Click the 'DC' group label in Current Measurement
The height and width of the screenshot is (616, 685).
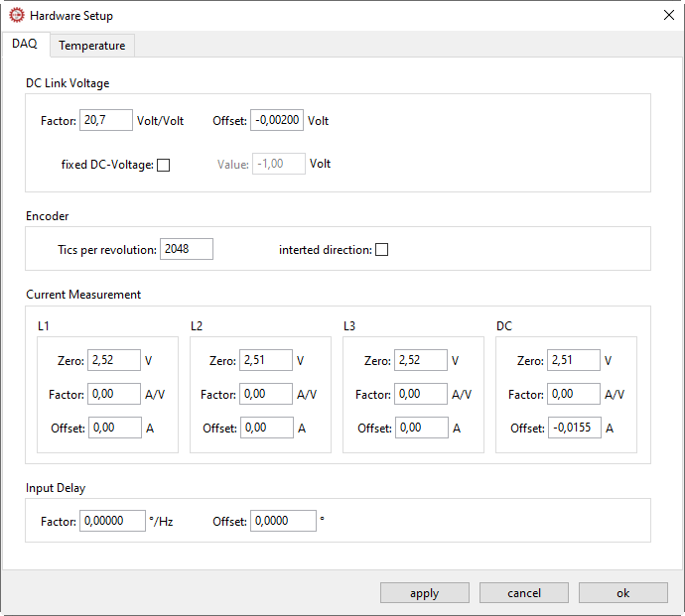[x=504, y=326]
